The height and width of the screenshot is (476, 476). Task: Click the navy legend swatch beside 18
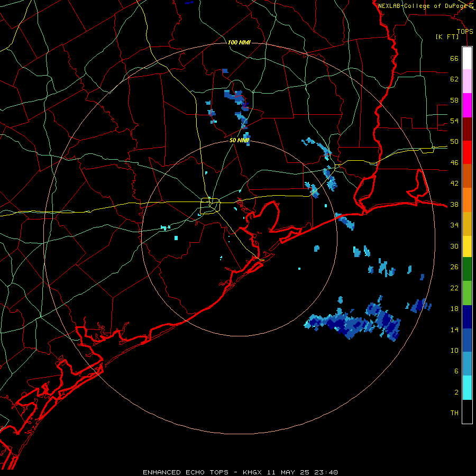tap(467, 317)
